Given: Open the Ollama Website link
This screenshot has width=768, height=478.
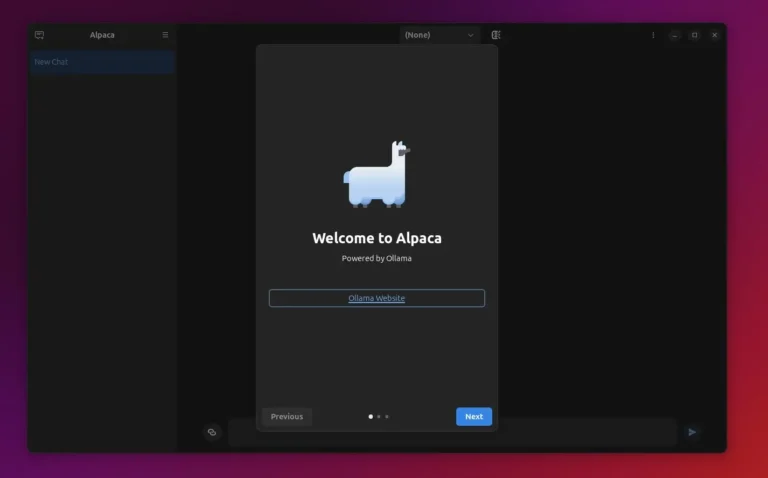Looking at the screenshot, I should 376,298.
